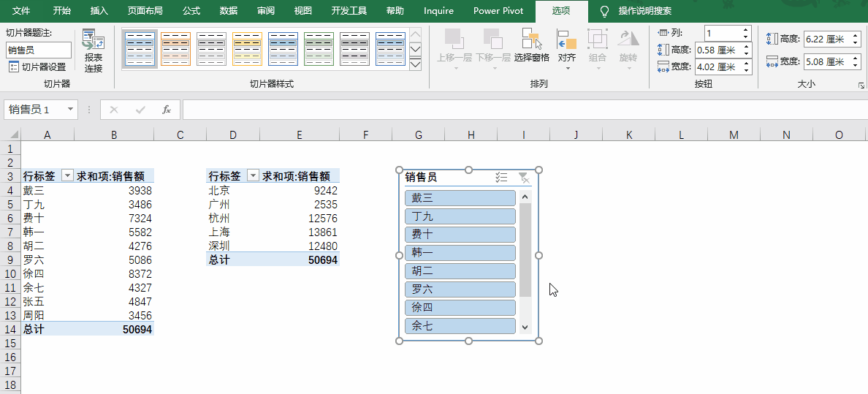Open the Align (对齐) menu
This screenshot has height=394, width=868.
click(x=567, y=49)
